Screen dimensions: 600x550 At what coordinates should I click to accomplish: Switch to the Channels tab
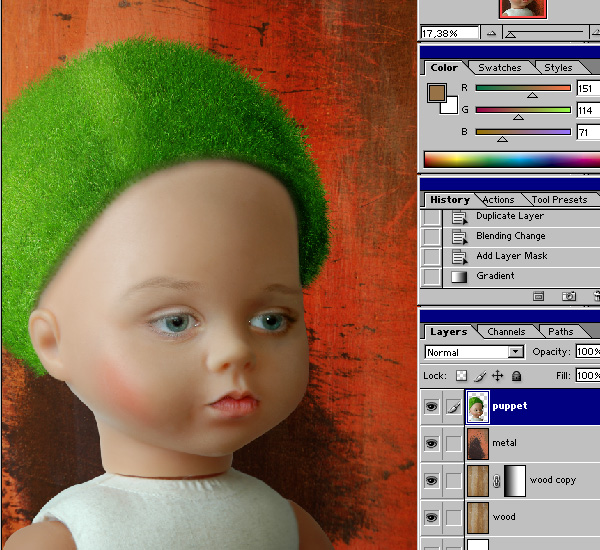[x=506, y=332]
